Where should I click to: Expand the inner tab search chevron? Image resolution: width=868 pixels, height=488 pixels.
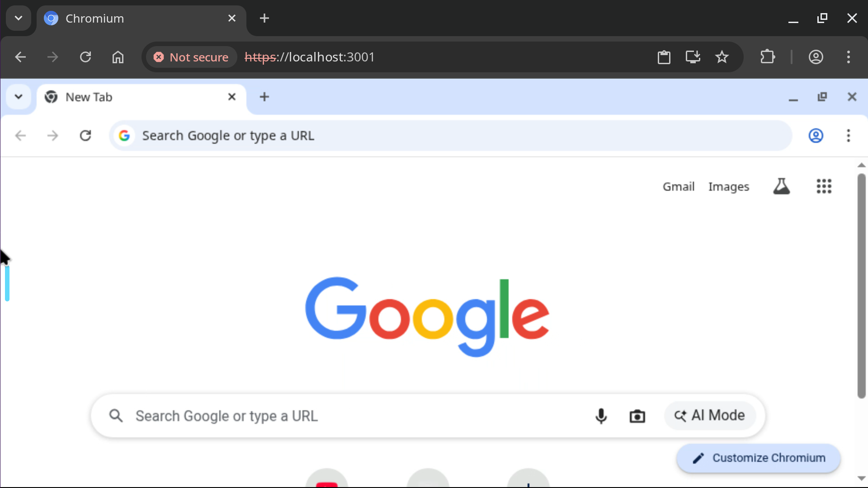pyautogui.click(x=19, y=97)
